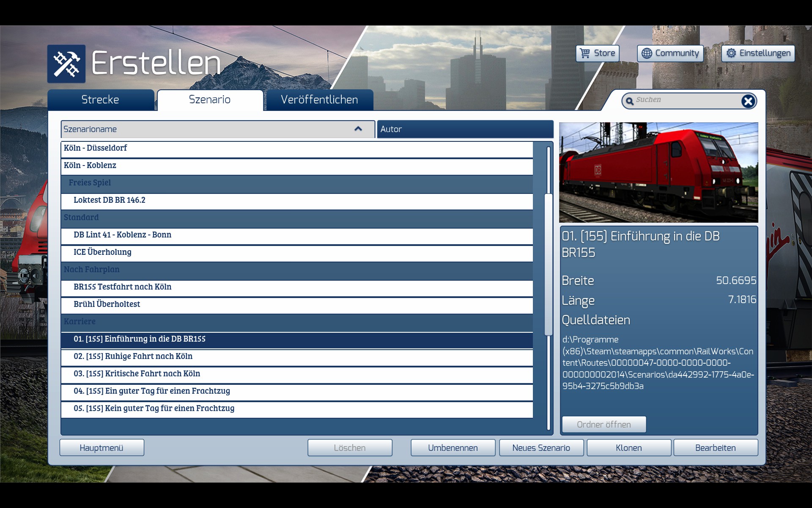This screenshot has height=508, width=812.
Task: Open the Store shopping cart button
Action: pyautogui.click(x=597, y=53)
